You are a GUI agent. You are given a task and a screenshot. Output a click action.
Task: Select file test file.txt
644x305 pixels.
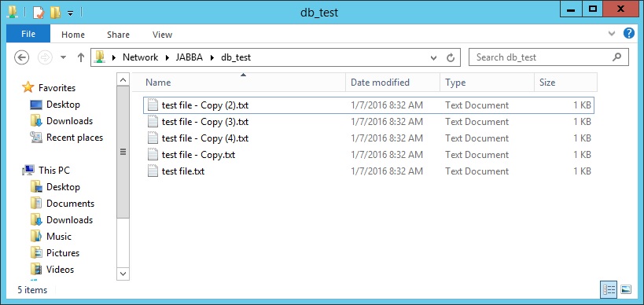pyautogui.click(x=369, y=171)
